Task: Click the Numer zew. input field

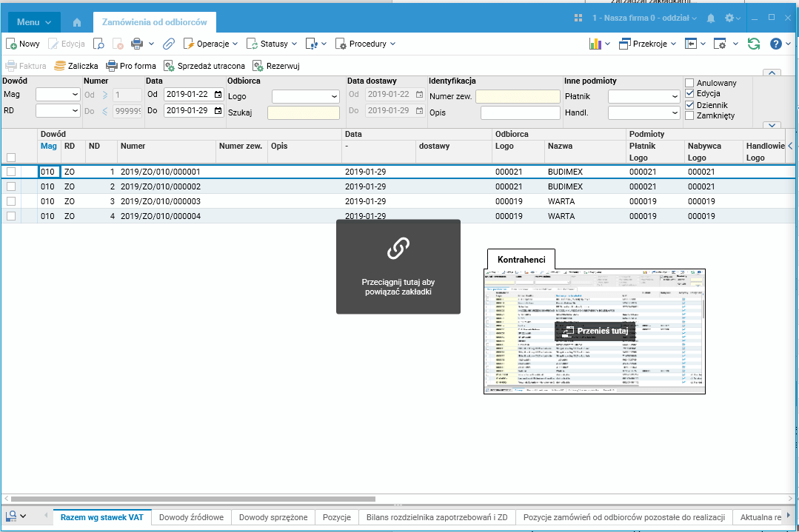Action: click(x=518, y=96)
